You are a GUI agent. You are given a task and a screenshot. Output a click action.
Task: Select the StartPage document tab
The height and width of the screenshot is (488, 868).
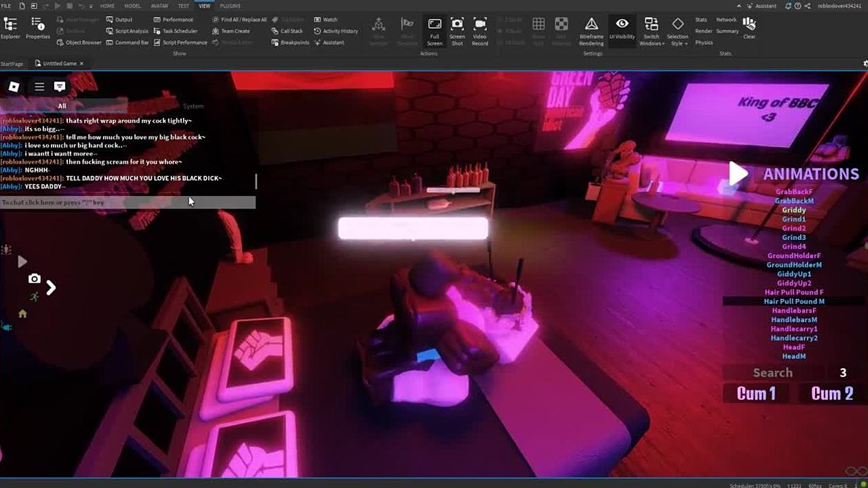click(x=12, y=64)
